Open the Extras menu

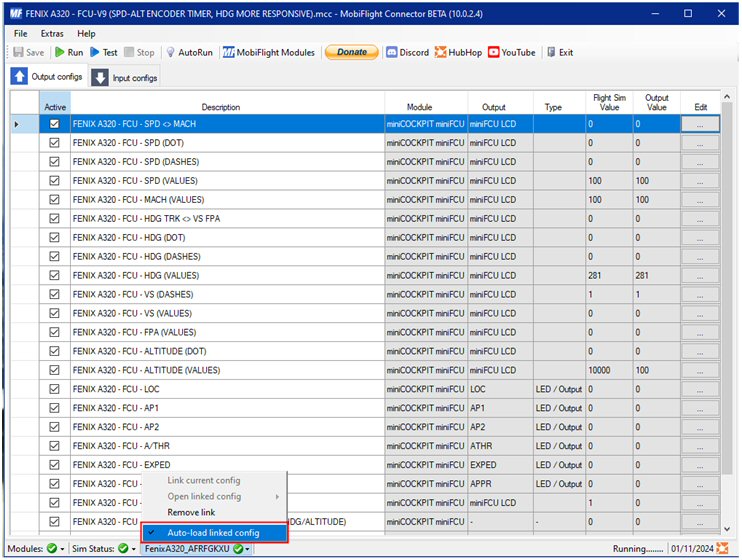click(52, 34)
